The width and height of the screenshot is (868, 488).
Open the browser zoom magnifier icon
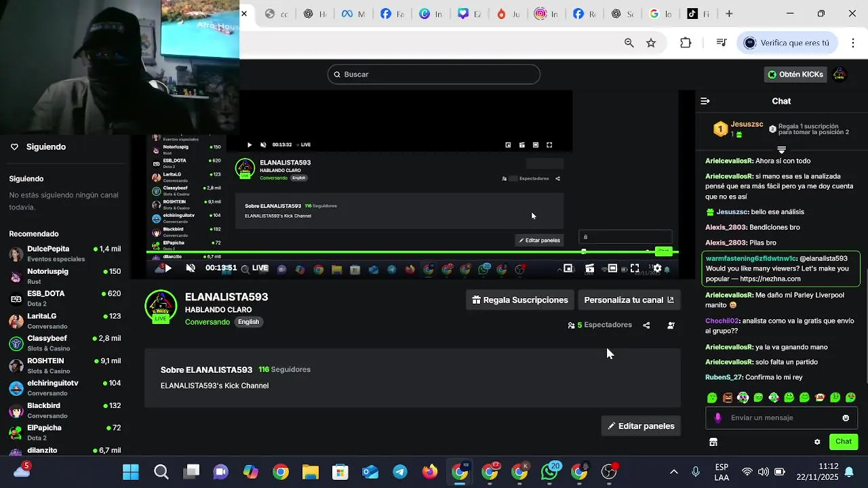coord(629,43)
